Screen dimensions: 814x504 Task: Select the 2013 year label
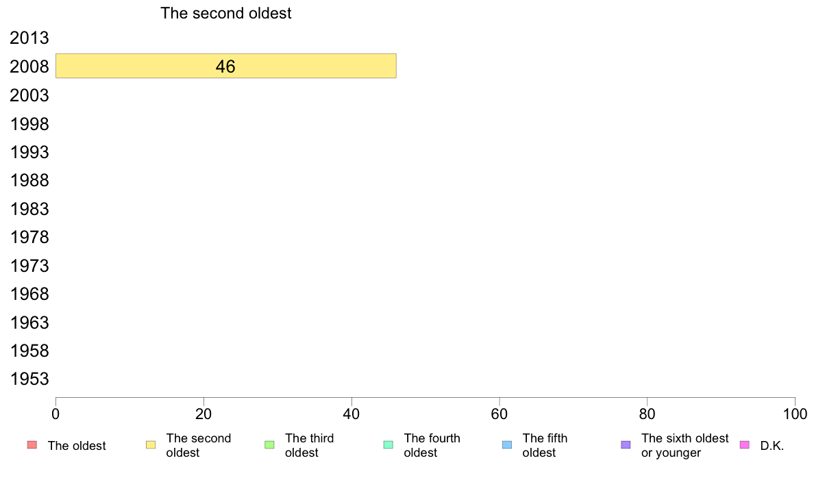click(x=29, y=38)
